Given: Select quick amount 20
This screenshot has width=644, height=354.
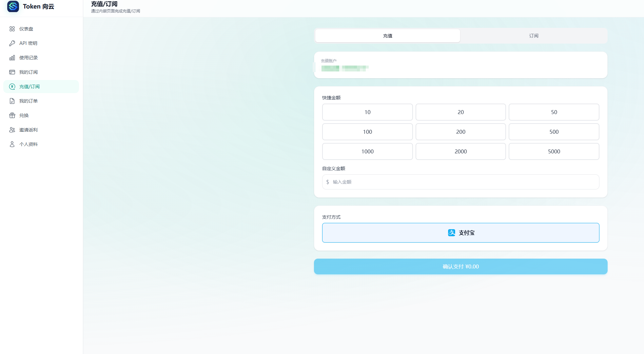Looking at the screenshot, I should tap(460, 112).
